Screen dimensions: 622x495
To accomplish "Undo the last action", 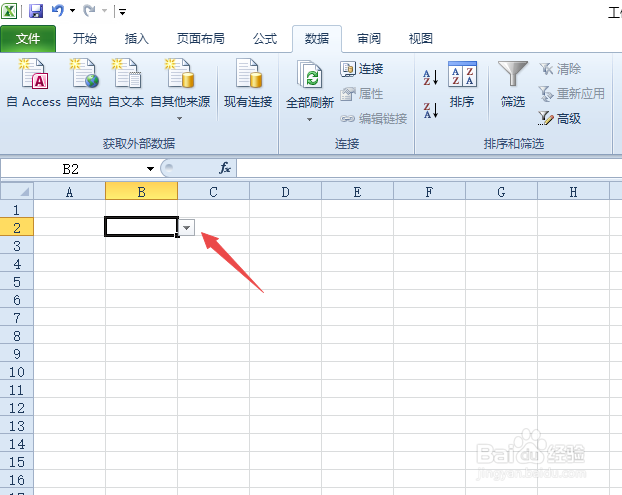I will tap(58, 11).
